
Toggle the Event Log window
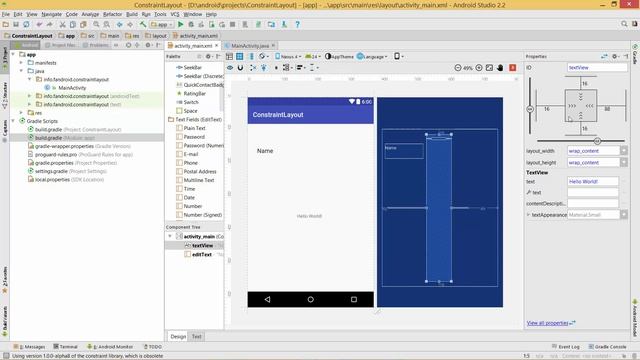(x=566, y=347)
